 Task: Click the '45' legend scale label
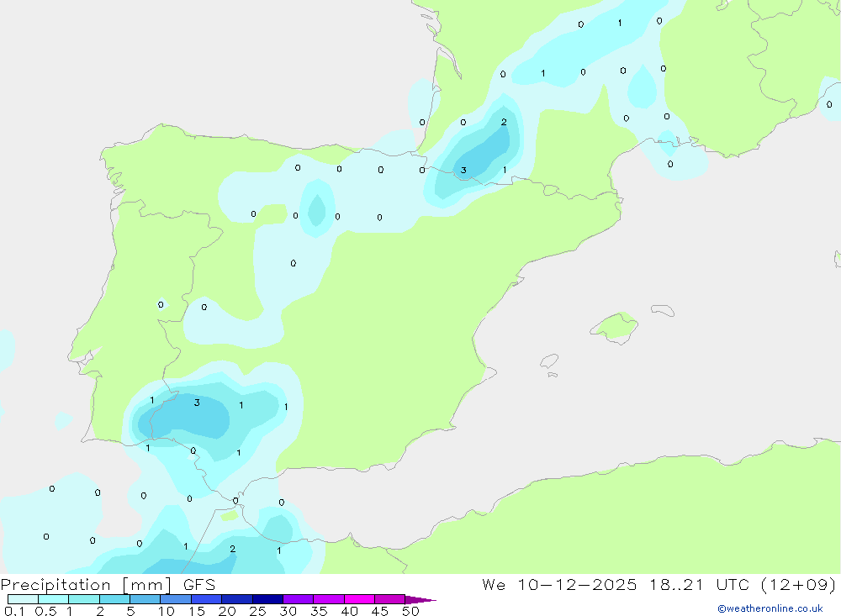[380, 611]
